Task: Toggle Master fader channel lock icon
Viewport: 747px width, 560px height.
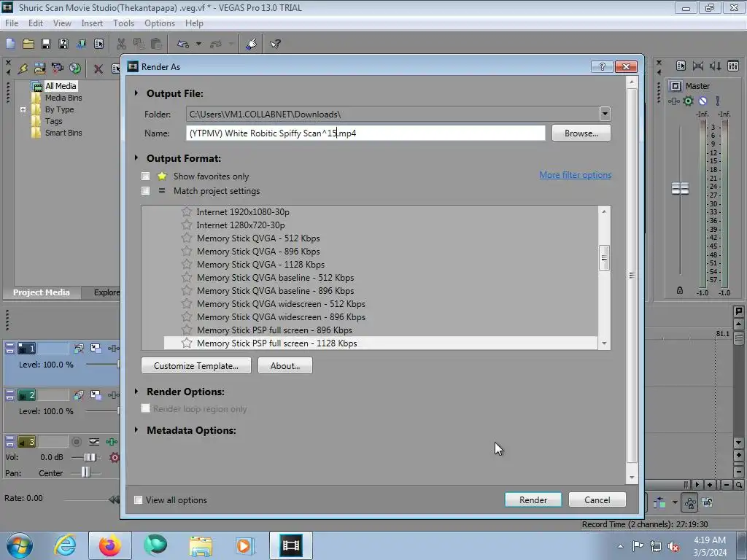Action: point(680,290)
